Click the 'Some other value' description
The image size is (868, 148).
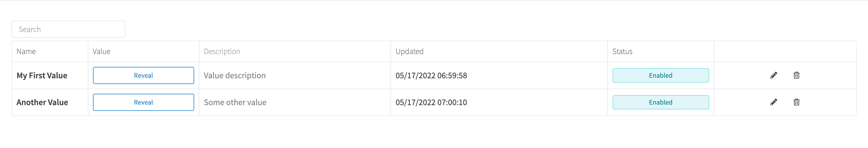pos(235,102)
